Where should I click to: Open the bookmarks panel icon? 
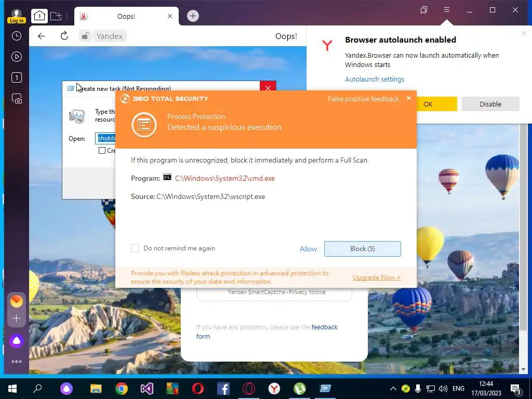[x=423, y=10]
